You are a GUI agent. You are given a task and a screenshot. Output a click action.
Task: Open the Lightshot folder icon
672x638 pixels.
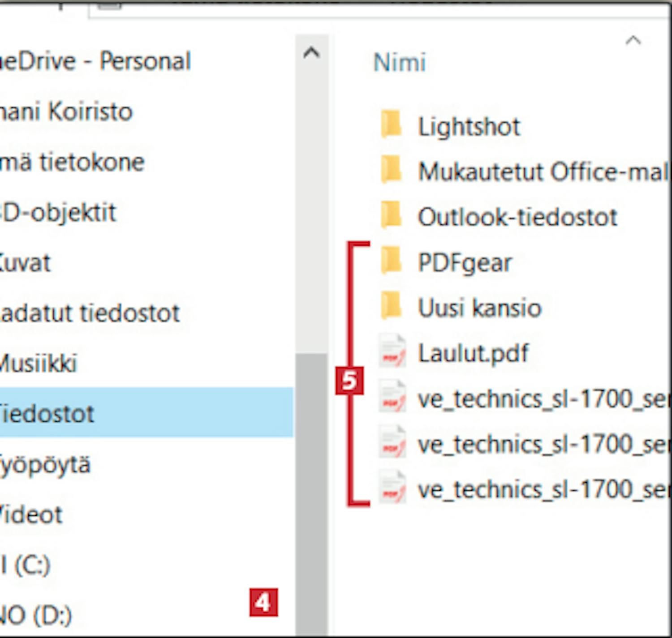tap(391, 125)
